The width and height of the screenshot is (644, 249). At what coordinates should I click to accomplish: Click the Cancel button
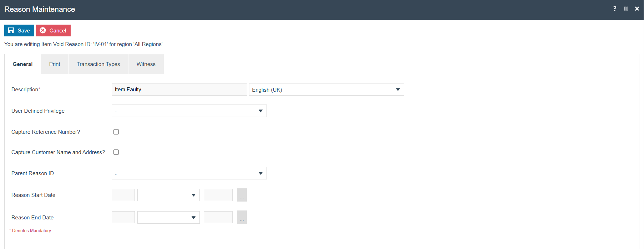point(53,30)
